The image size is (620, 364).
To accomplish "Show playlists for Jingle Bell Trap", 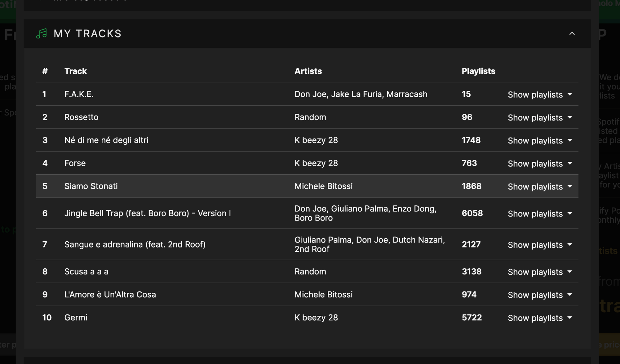I will 540,213.
